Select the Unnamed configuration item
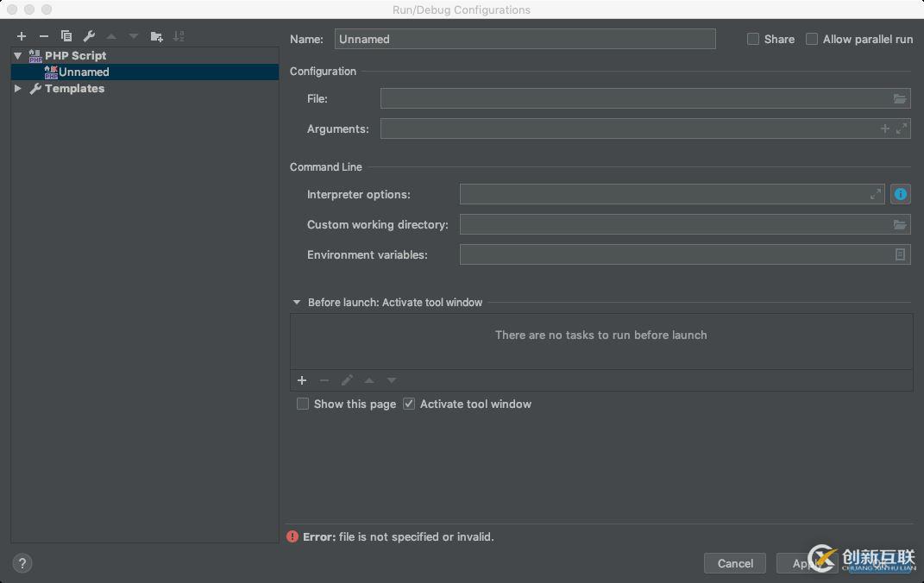The image size is (924, 583). tap(84, 72)
